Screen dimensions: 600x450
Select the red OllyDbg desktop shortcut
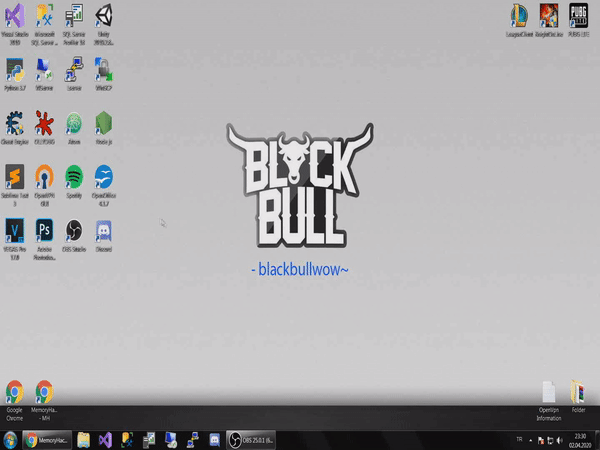click(44, 128)
